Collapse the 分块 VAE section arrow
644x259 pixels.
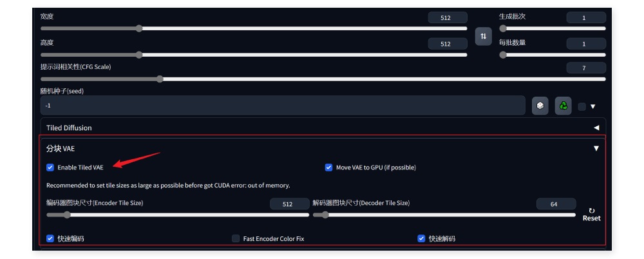596,148
